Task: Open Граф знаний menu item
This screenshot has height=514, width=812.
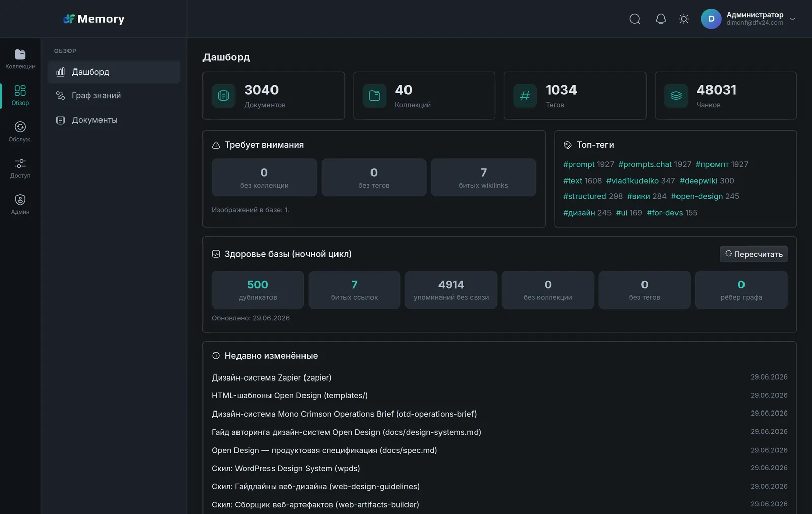Action: point(114,96)
